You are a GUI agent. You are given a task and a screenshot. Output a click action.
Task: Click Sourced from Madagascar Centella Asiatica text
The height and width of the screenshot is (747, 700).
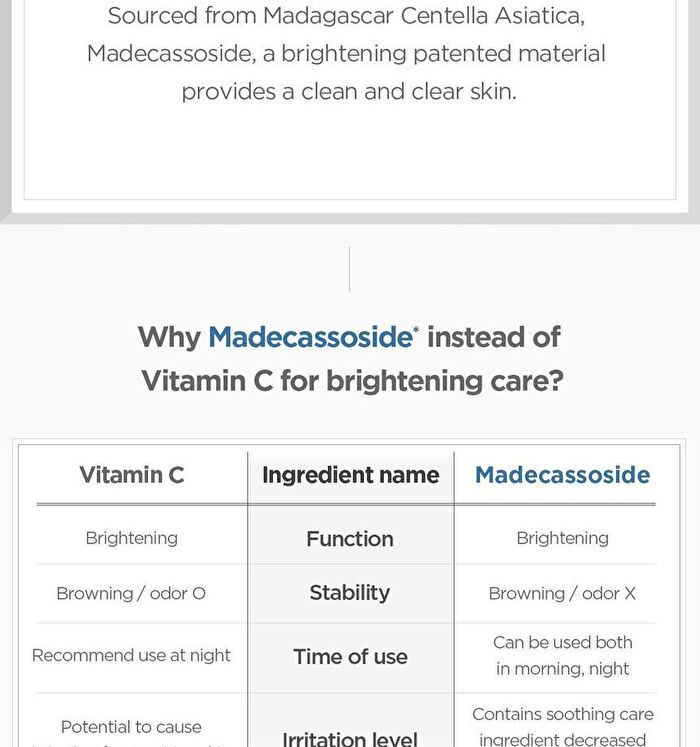tap(346, 16)
